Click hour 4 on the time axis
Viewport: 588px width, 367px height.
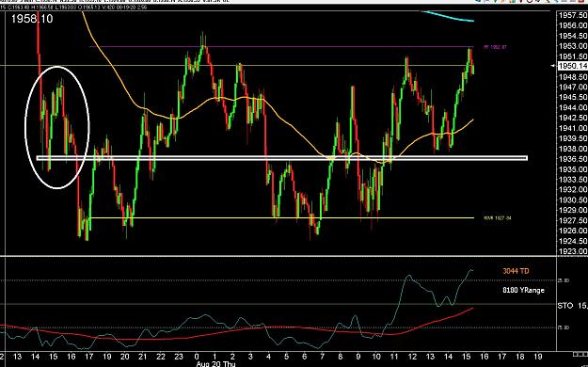pyautogui.click(x=268, y=356)
